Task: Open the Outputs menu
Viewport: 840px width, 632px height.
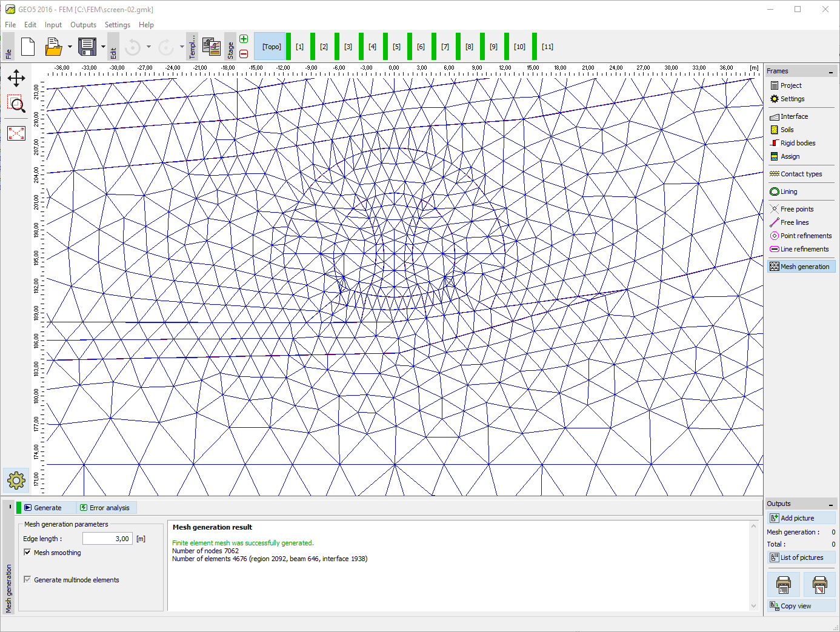Action: click(83, 25)
